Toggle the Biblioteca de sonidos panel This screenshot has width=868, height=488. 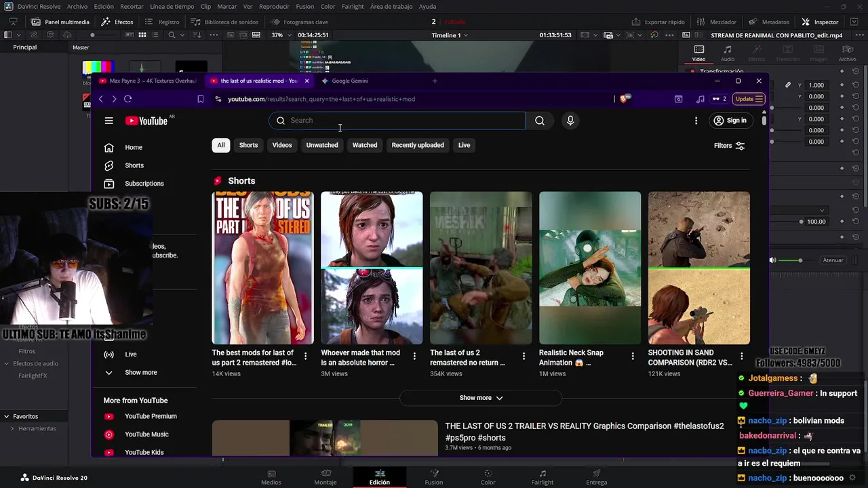coord(225,22)
